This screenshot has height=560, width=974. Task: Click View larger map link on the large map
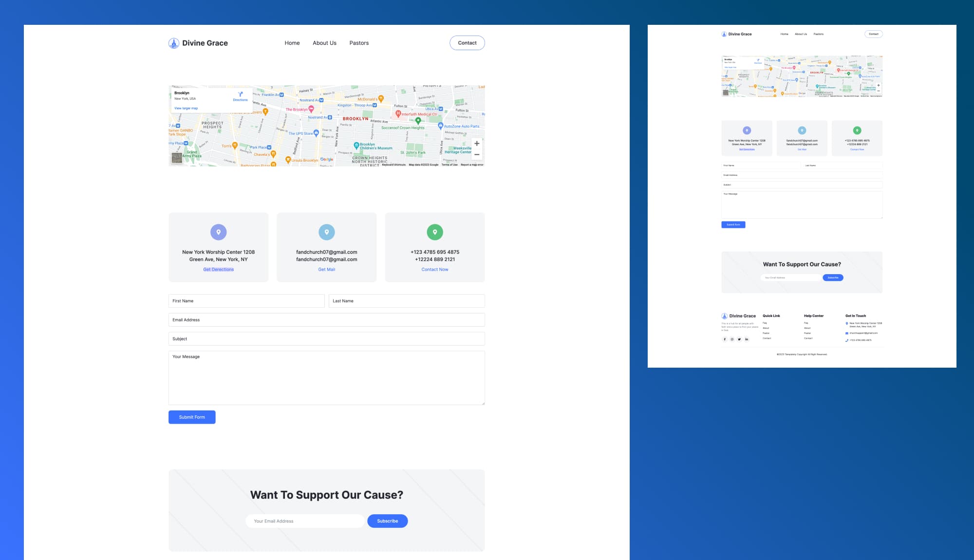click(x=186, y=108)
